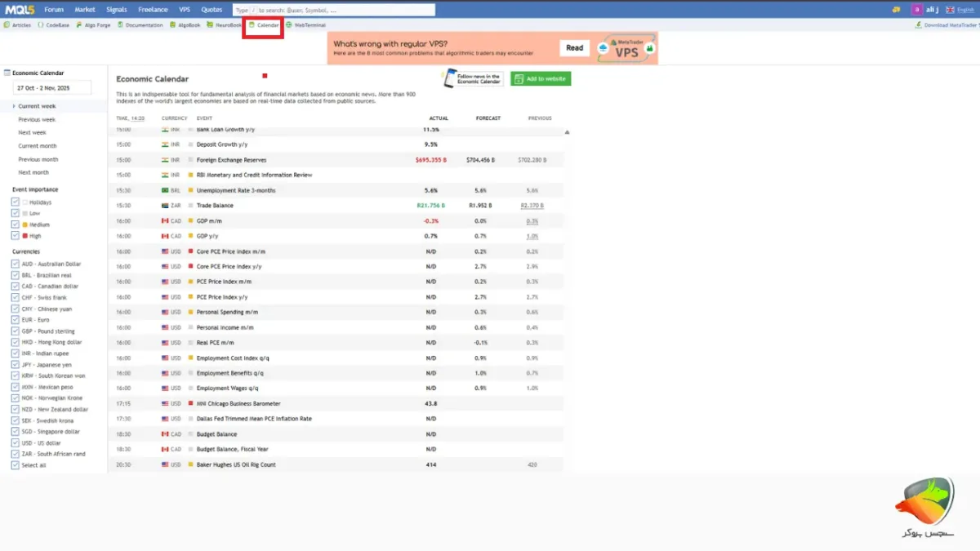Click the scroll-up arrow beside the events table

[567, 131]
